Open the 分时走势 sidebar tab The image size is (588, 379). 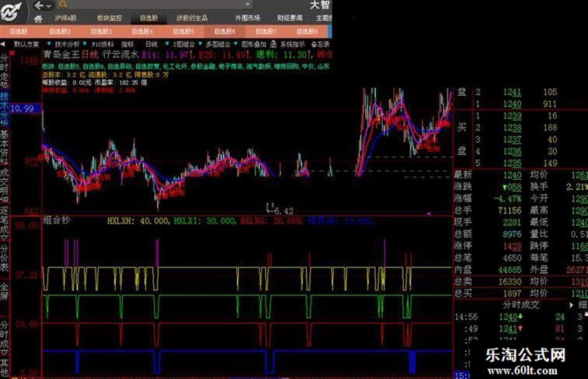(x=4, y=72)
